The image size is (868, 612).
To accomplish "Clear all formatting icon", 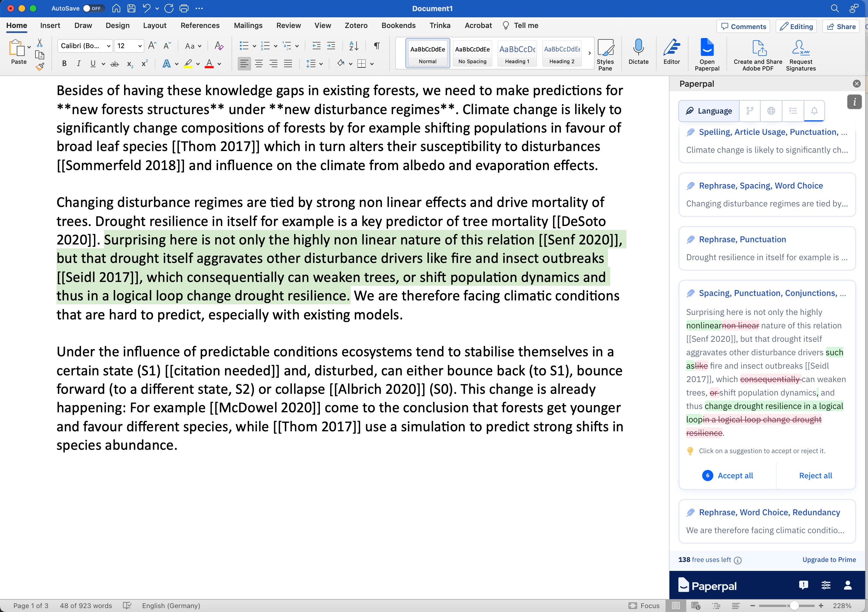I will [x=218, y=46].
